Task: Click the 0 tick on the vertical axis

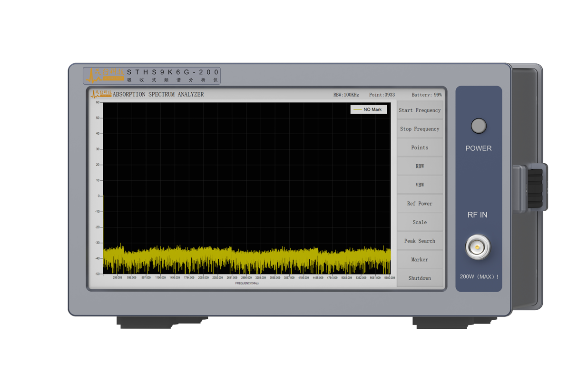Action: coord(98,196)
